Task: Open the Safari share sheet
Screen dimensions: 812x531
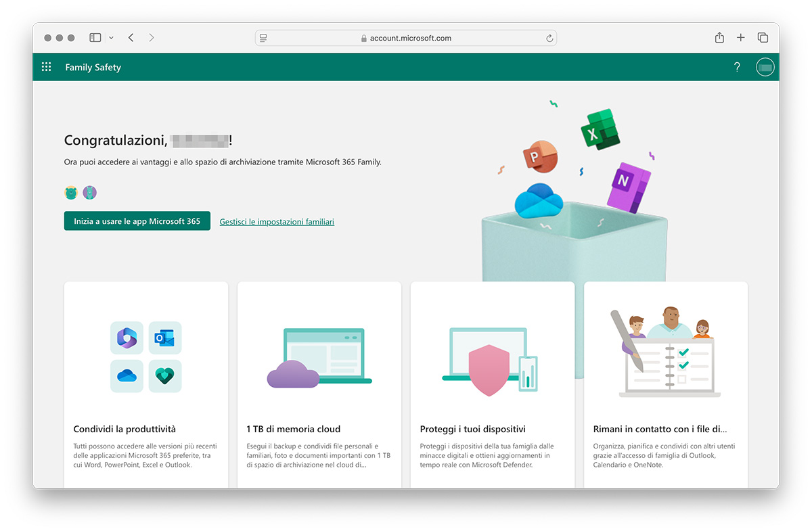Action: click(719, 38)
